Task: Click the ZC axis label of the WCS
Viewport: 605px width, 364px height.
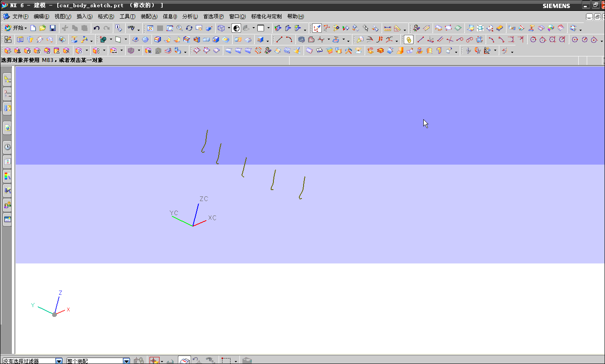Action: pyautogui.click(x=204, y=199)
